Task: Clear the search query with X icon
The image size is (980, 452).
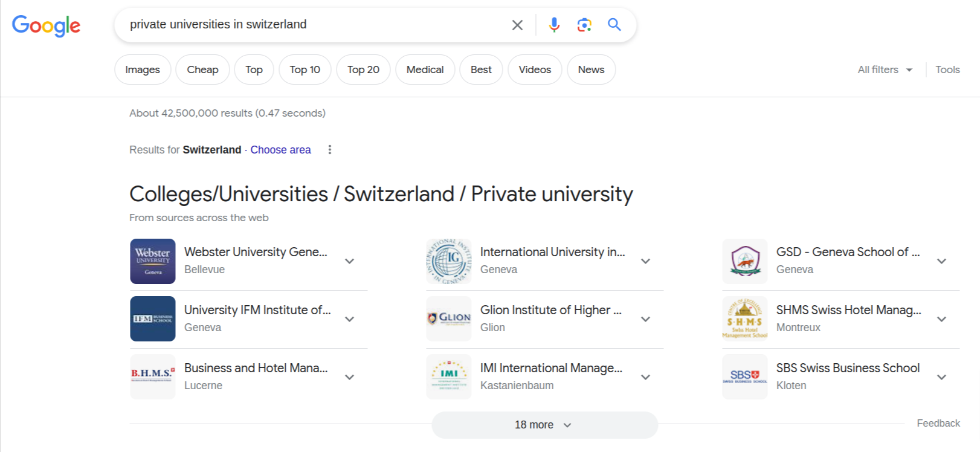Action: 517,25
